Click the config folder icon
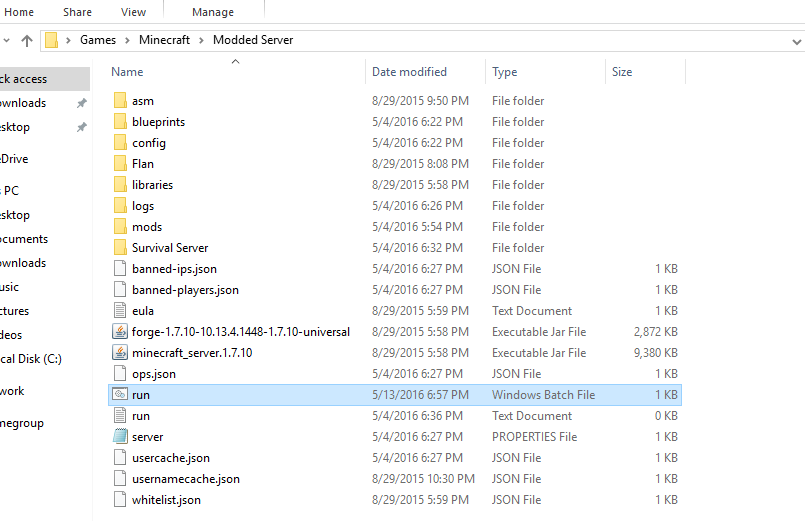This screenshot has width=805, height=521. point(120,143)
